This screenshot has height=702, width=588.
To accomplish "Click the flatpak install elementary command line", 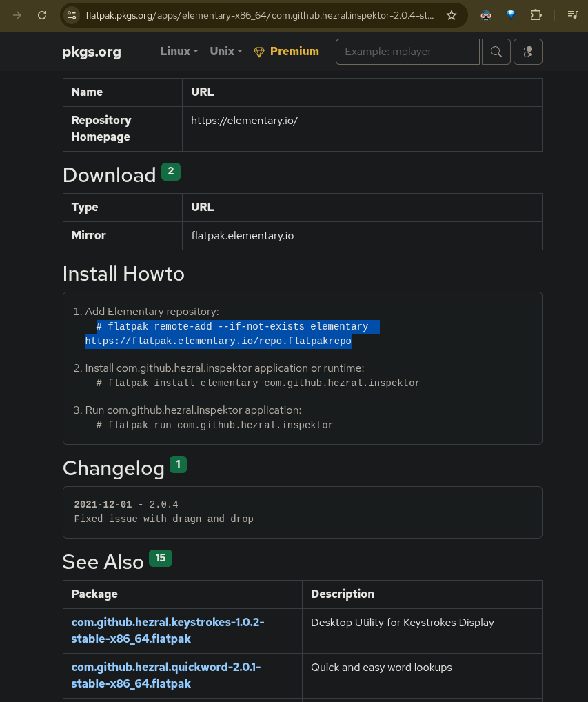I will [258, 383].
